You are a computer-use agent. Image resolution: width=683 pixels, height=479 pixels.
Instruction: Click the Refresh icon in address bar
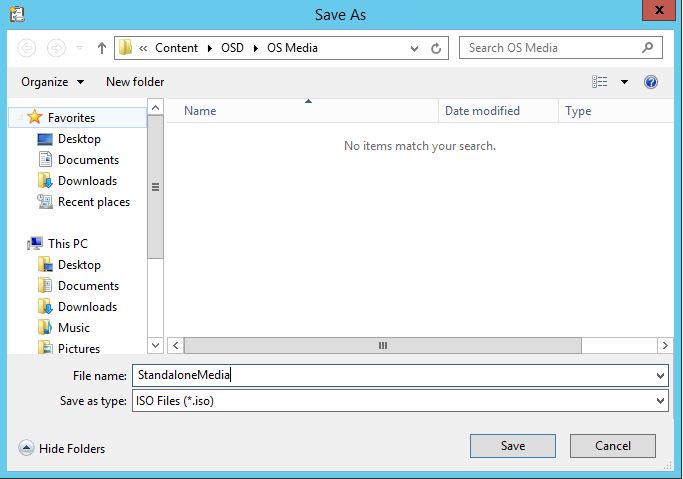[x=437, y=48]
